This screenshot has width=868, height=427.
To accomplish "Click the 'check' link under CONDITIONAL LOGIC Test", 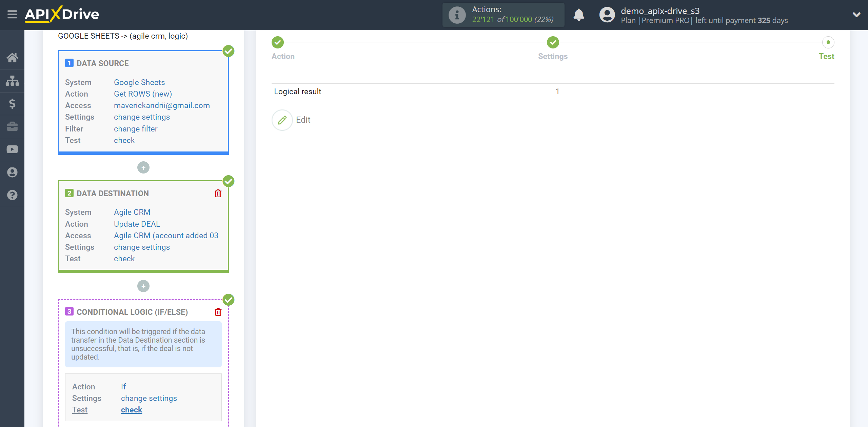I will tap(132, 409).
